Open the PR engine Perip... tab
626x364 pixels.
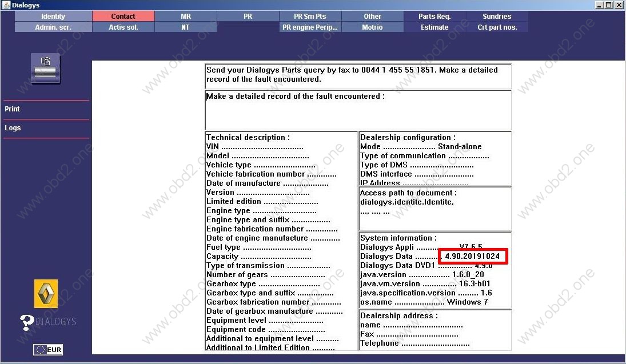(x=310, y=27)
